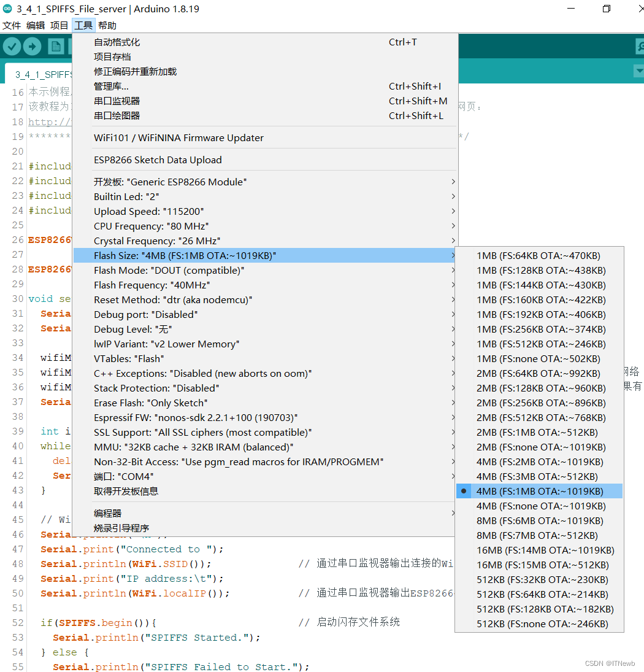Close the open 工具 menu

tap(83, 26)
